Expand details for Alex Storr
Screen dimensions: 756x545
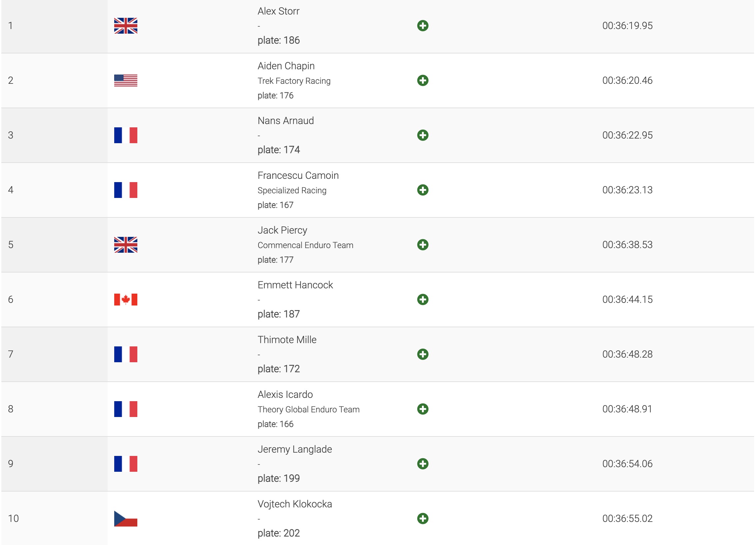(423, 26)
